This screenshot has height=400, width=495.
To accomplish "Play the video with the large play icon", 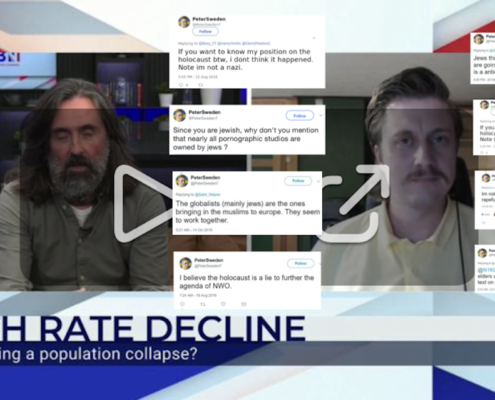I will click(x=142, y=203).
